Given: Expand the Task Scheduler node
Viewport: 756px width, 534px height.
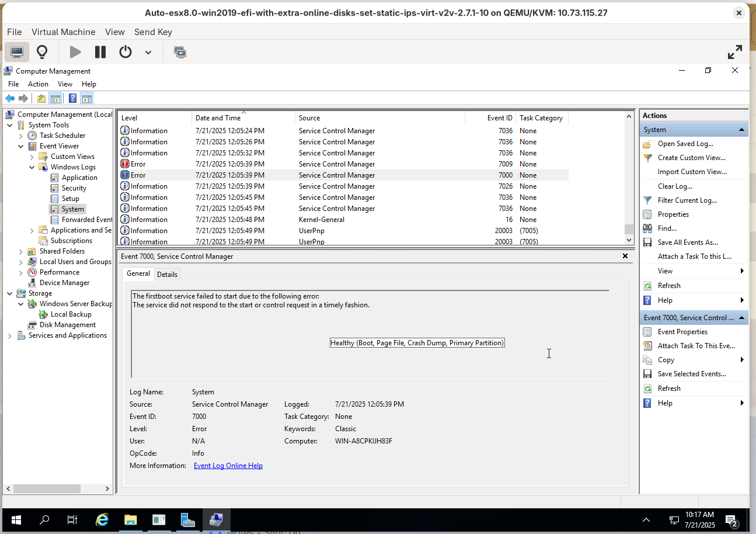Looking at the screenshot, I should tap(21, 136).
